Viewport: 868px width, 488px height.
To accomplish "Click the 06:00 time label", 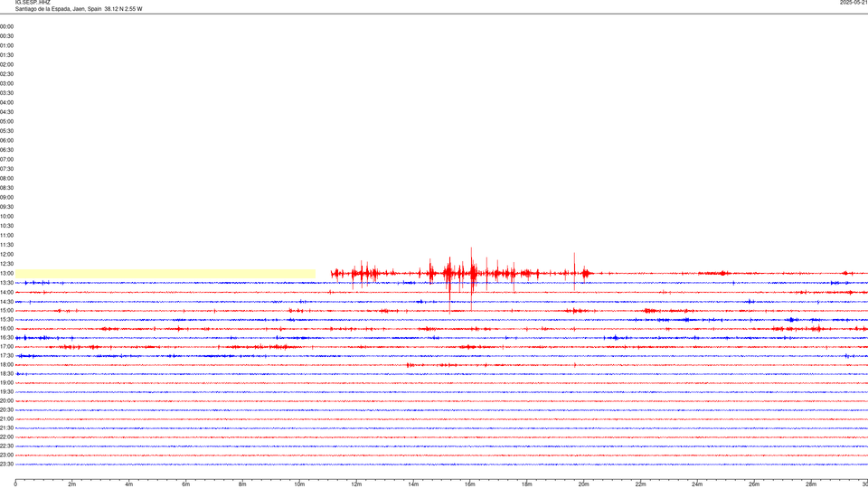I will [x=6, y=140].
